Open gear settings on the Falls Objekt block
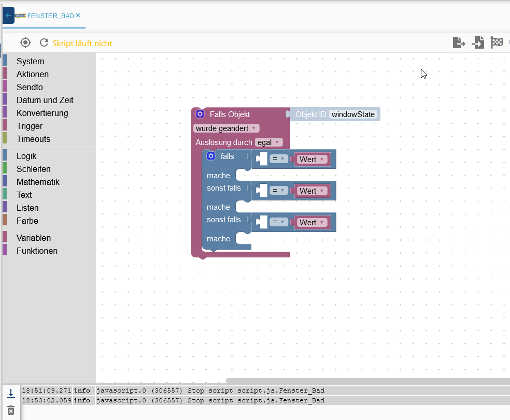This screenshot has width=510, height=420. [x=200, y=114]
